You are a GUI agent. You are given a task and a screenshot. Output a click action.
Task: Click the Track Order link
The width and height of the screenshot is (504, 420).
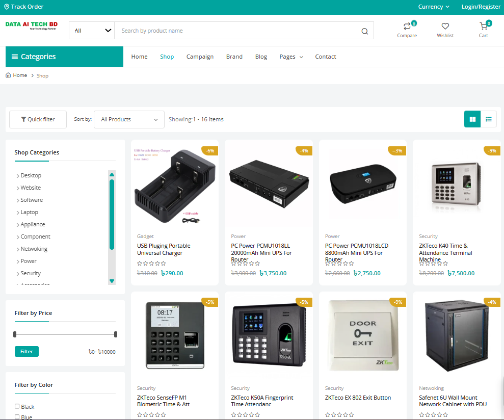[x=23, y=7]
